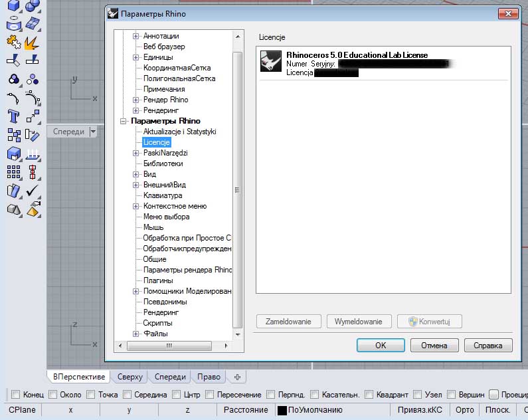Cancel with the Отмена button
The height and width of the screenshot is (420, 528).
[x=434, y=345]
